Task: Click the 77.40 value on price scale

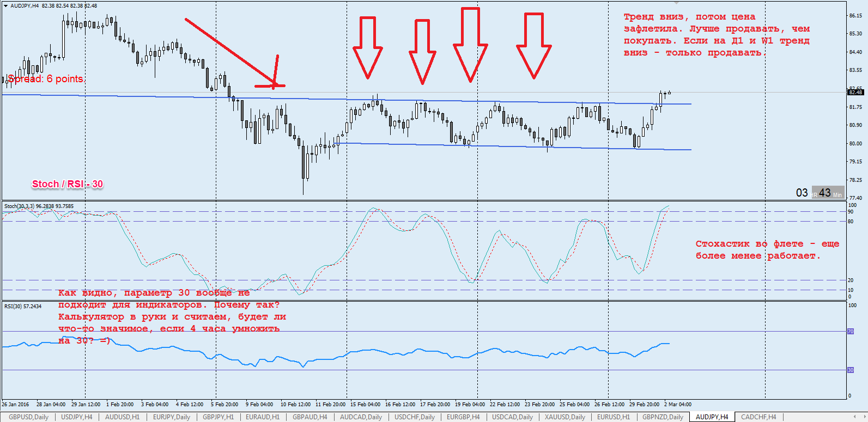Action: click(x=855, y=198)
